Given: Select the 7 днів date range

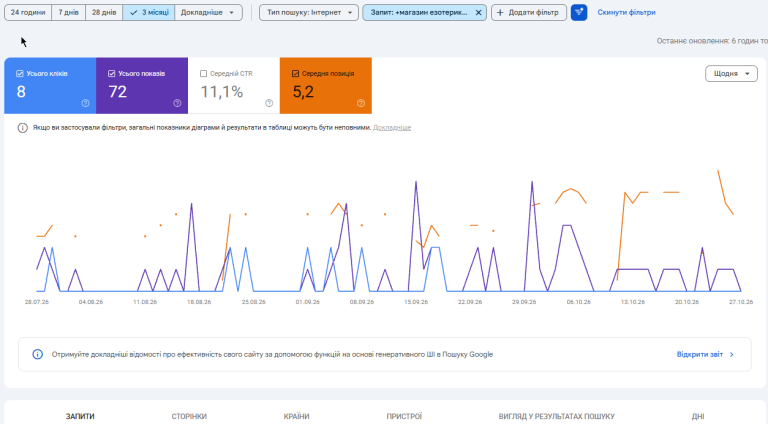Looking at the screenshot, I should 69,12.
